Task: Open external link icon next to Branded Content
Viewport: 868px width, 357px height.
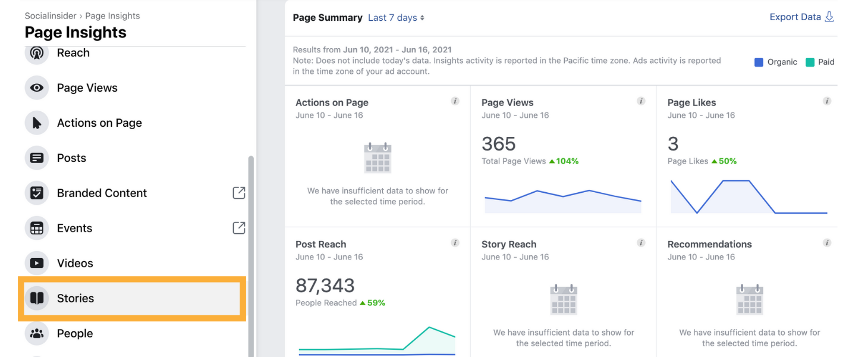Action: coord(238,193)
